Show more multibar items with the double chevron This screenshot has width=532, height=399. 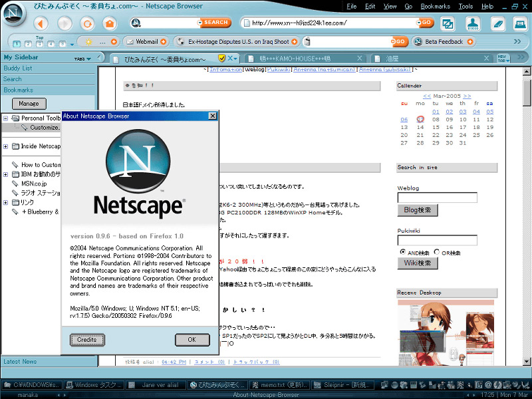click(x=517, y=41)
